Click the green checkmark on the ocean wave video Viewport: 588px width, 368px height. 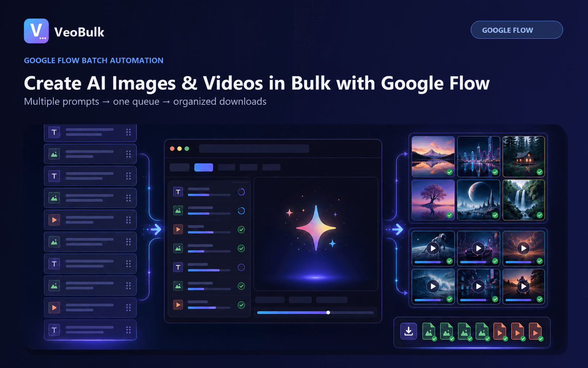(449, 299)
